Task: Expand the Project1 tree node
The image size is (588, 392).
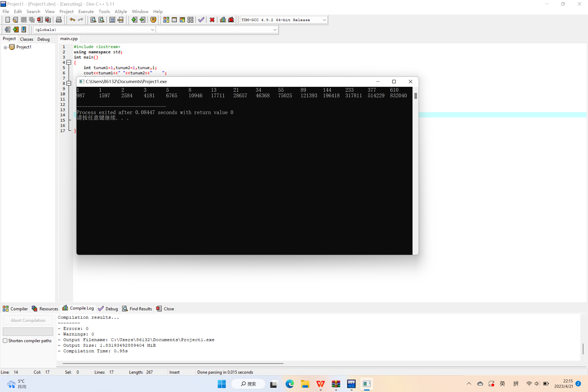Action: [x=5, y=47]
